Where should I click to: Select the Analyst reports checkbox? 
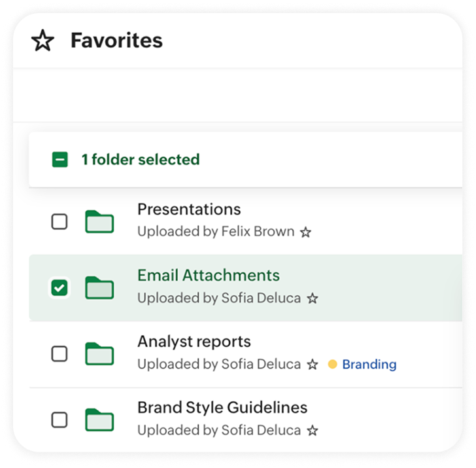point(59,353)
